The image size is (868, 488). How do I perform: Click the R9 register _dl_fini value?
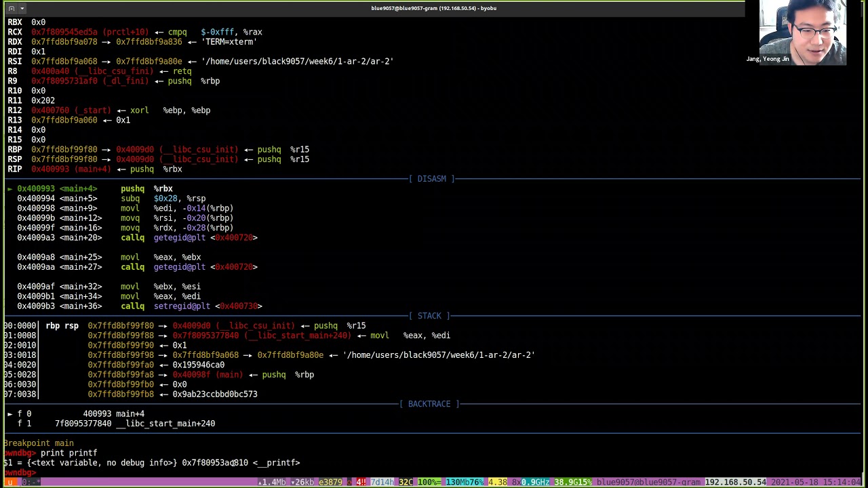coord(90,81)
